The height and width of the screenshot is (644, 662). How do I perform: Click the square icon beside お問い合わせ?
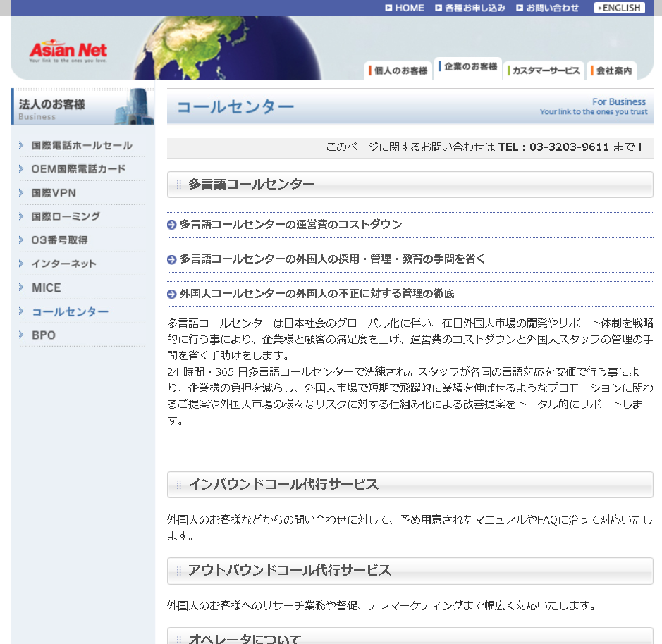(520, 8)
